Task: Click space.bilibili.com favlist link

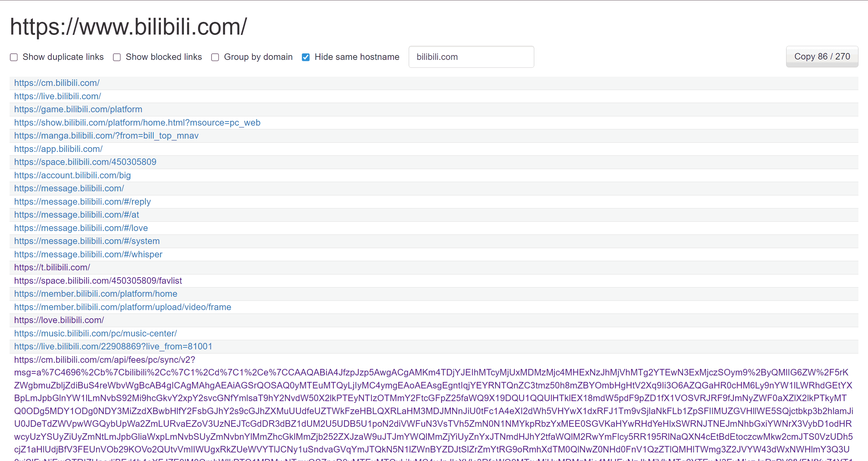Action: (x=98, y=281)
